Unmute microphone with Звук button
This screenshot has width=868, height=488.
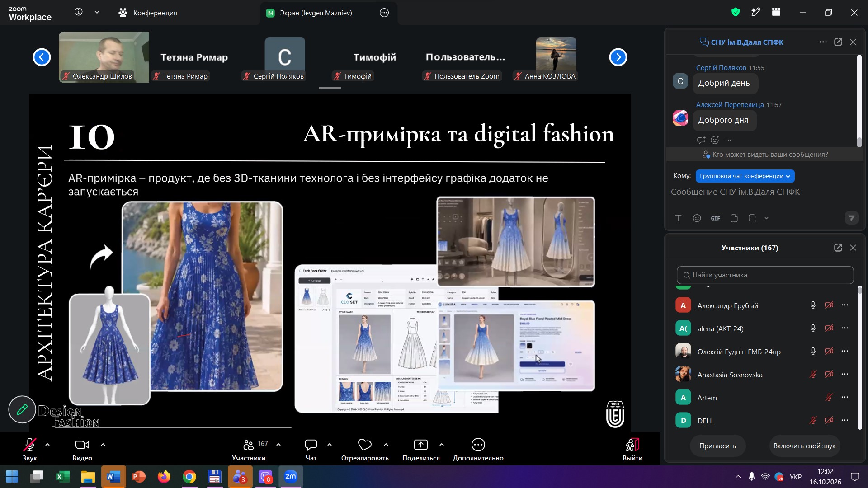30,450
